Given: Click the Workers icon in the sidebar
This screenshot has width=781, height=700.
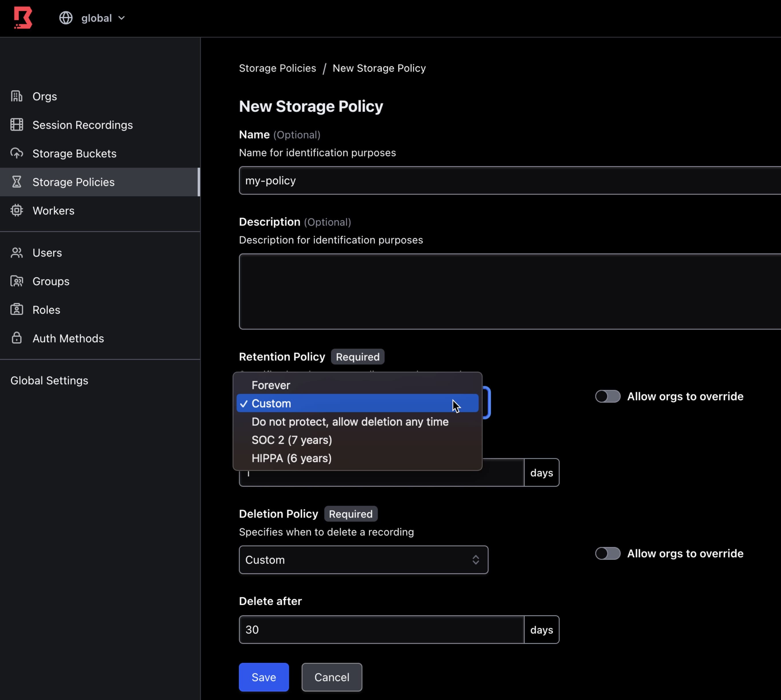Looking at the screenshot, I should pos(16,210).
